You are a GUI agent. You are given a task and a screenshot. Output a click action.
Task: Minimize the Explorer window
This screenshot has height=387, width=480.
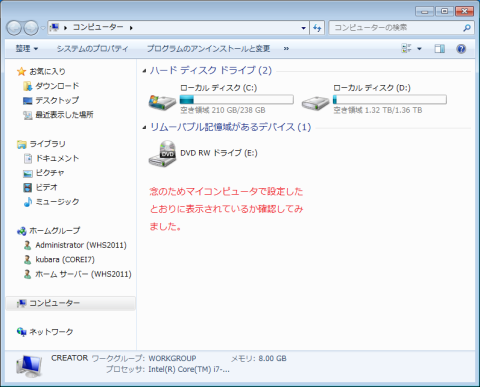click(424, 11)
